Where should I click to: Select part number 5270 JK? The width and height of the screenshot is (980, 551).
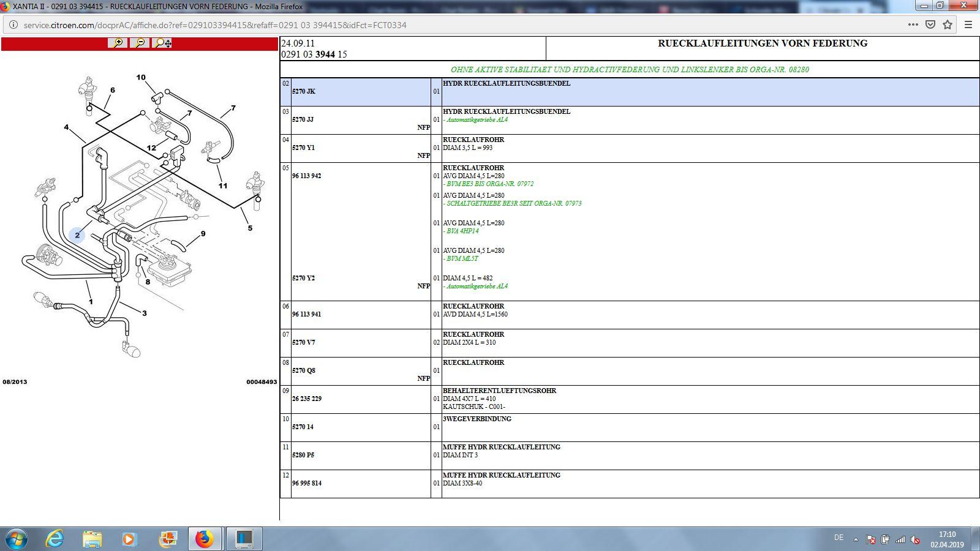[x=304, y=91]
